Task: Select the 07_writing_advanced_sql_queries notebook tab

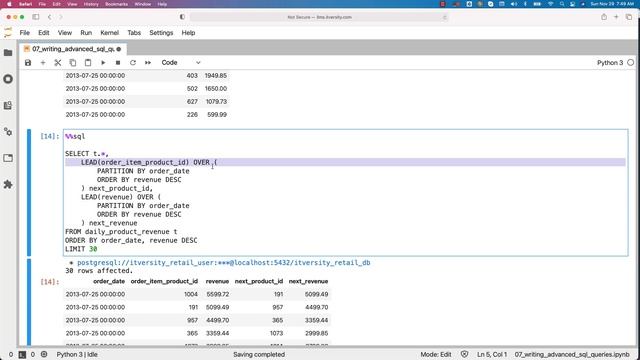Action: pyautogui.click(x=73, y=49)
